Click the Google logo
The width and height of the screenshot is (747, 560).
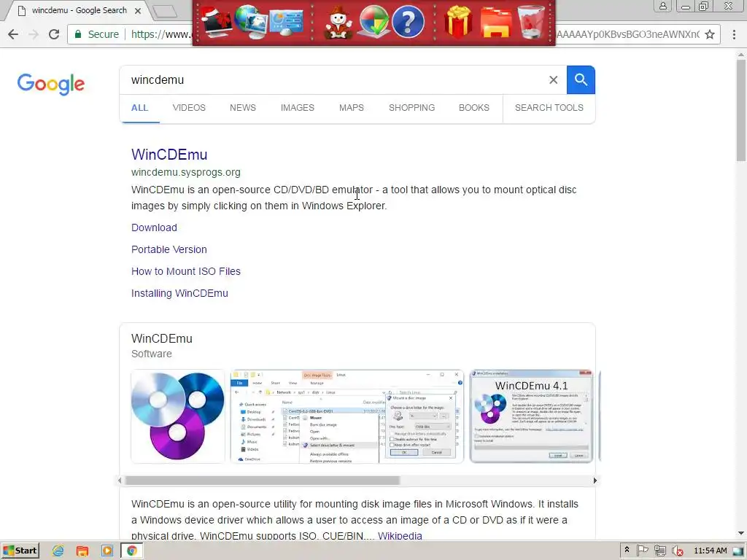coord(51,84)
